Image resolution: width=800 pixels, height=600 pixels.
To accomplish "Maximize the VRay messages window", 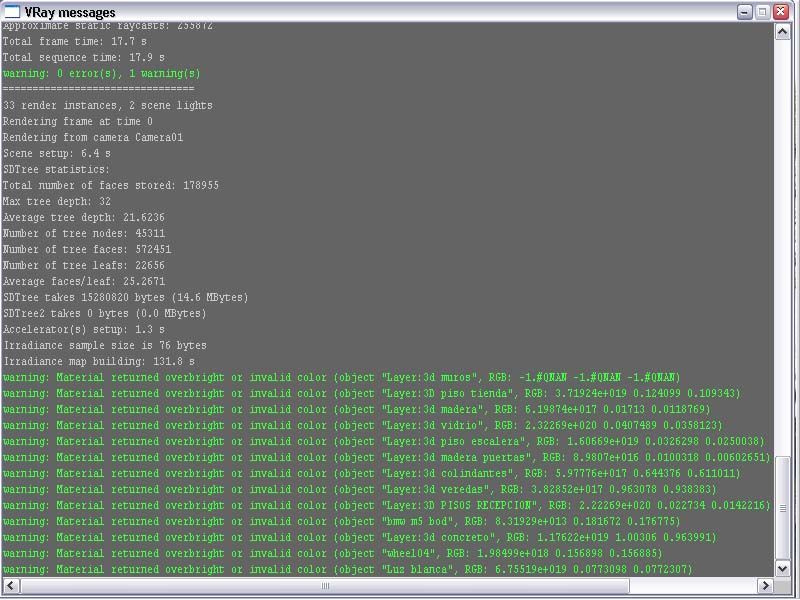I will [x=762, y=12].
